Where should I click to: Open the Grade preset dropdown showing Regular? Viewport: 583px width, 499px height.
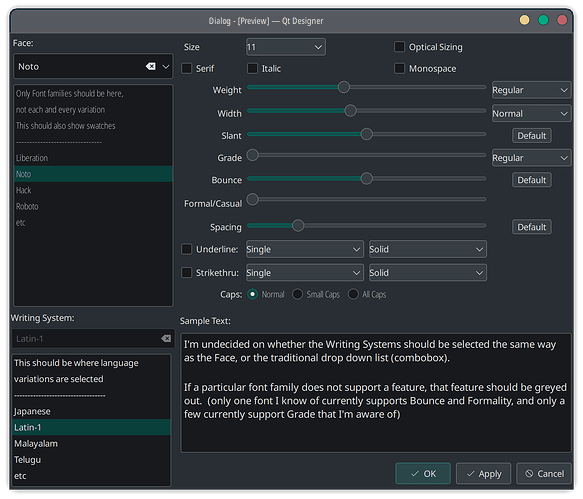531,158
